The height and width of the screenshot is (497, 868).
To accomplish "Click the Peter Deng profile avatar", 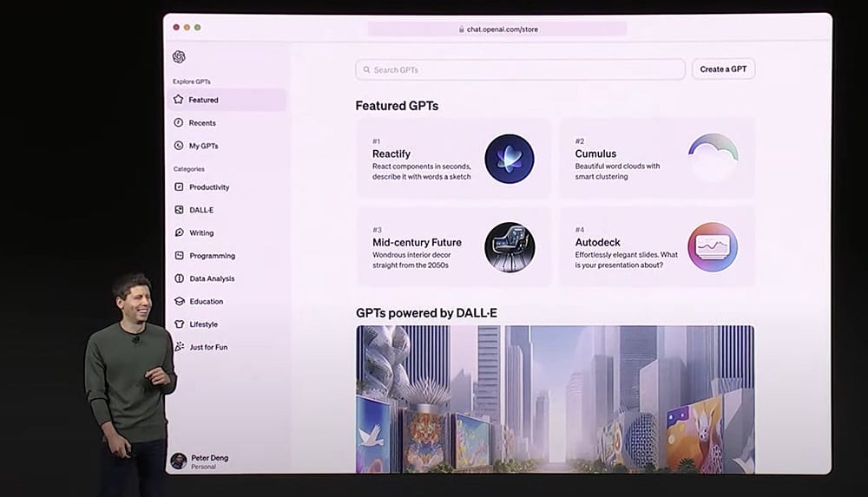I will click(x=178, y=461).
